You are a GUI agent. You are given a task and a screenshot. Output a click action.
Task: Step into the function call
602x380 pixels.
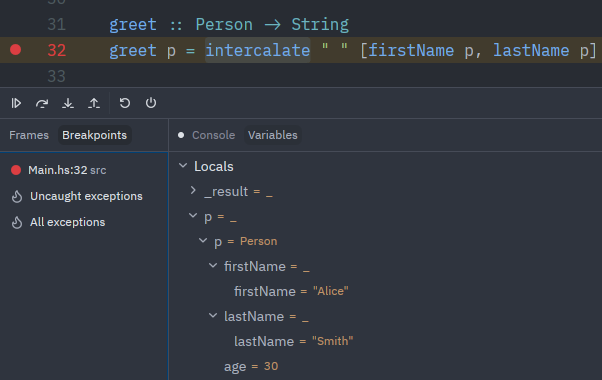68,103
